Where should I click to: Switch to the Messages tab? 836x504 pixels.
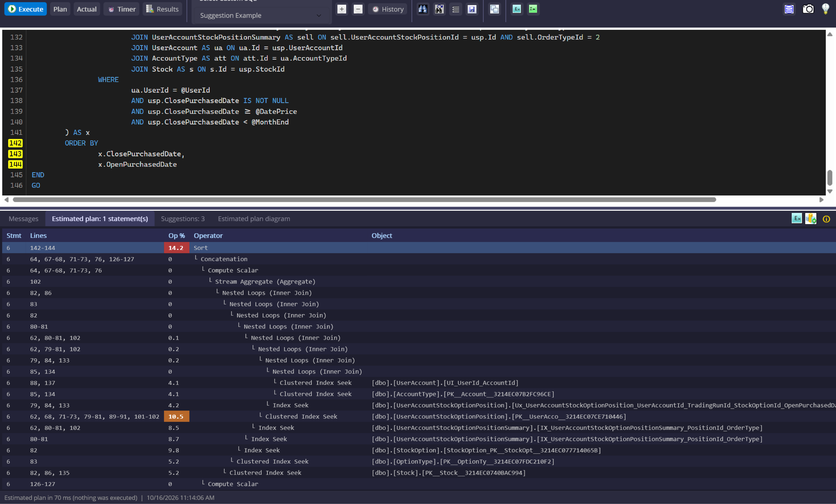click(23, 219)
